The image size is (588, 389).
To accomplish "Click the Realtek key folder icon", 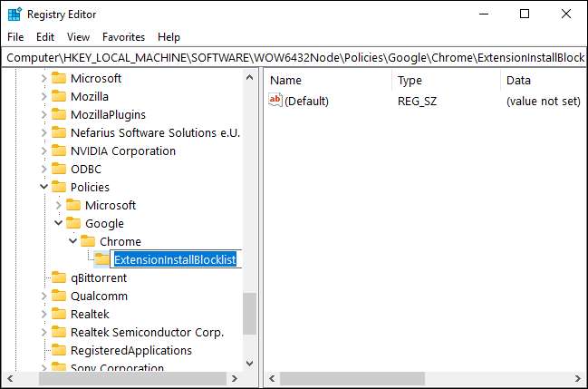I will (x=59, y=314).
